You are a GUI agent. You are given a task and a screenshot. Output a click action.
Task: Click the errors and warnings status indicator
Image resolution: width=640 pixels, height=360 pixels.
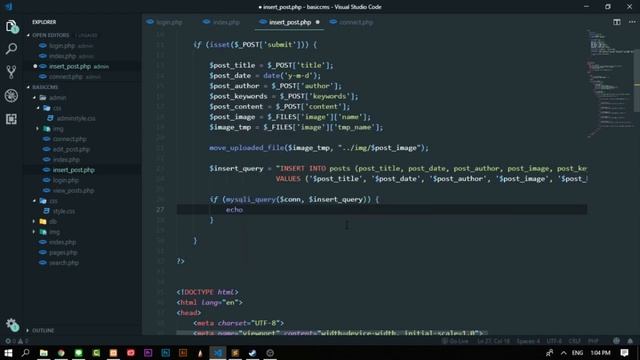pos(16,341)
